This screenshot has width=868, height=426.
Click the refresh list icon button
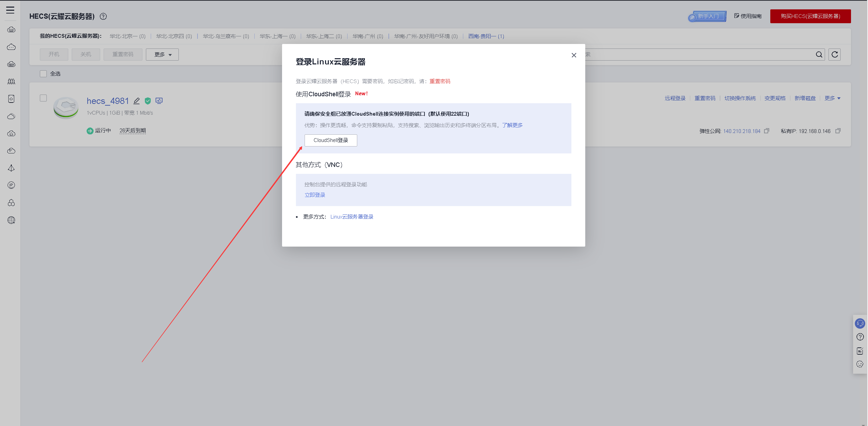(835, 54)
